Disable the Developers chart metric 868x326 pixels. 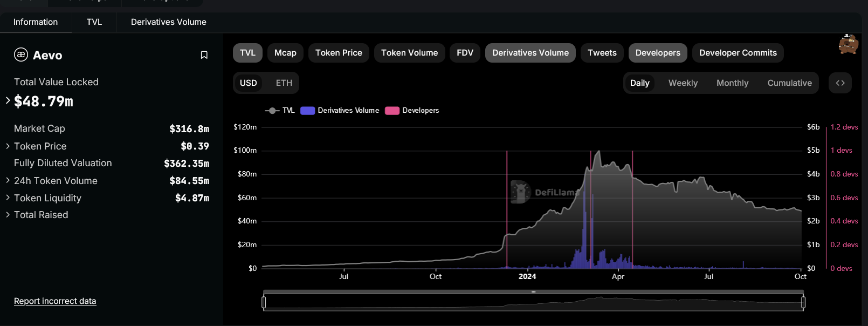click(x=658, y=53)
